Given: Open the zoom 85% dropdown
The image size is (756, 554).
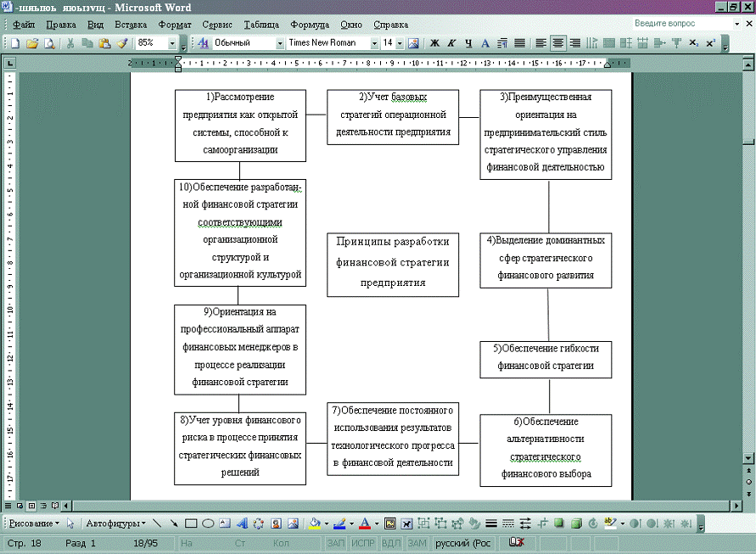Looking at the screenshot, I should tap(173, 42).
